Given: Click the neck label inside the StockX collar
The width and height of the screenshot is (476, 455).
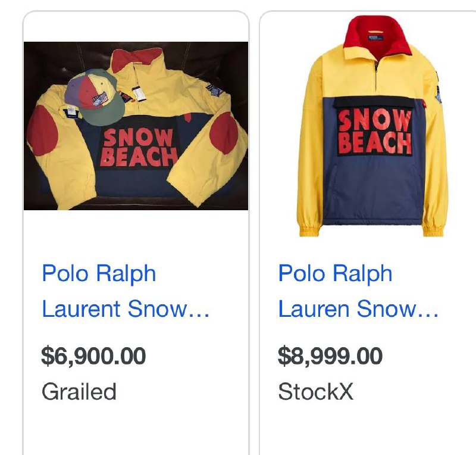Looking at the screenshot, I should click(376, 38).
